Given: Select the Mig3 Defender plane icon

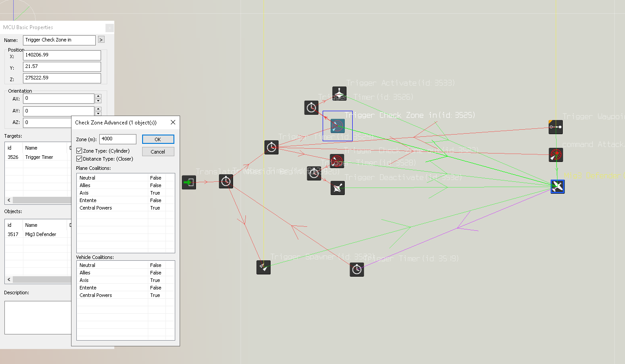Looking at the screenshot, I should tap(558, 187).
